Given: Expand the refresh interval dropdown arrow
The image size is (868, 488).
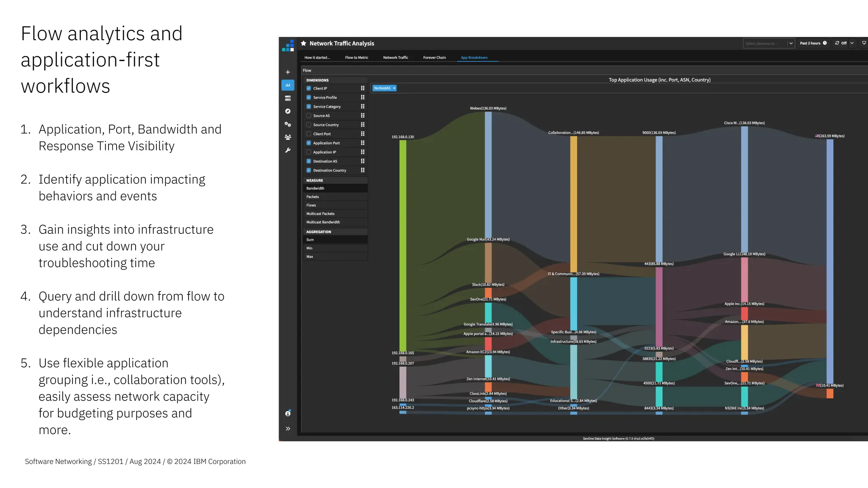Looking at the screenshot, I should (x=852, y=43).
